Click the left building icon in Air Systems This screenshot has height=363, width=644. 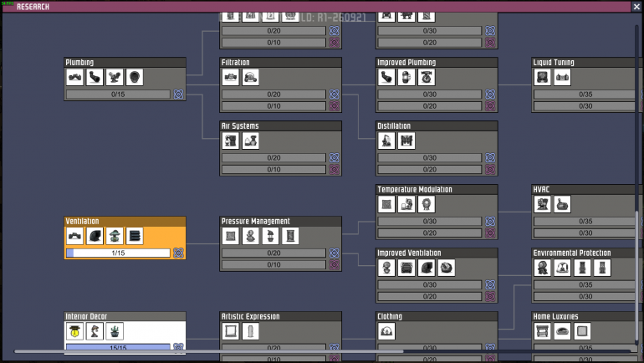pos(230,141)
